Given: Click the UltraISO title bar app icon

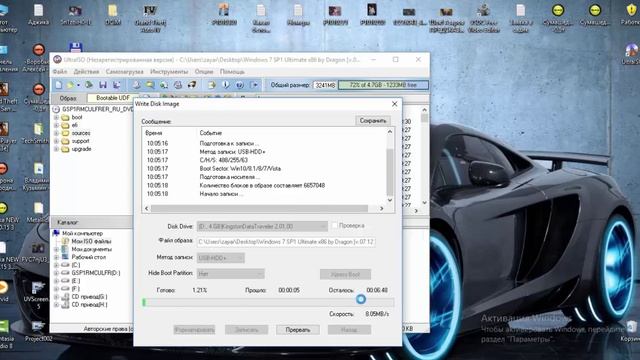Looking at the screenshot, I should tap(57, 60).
